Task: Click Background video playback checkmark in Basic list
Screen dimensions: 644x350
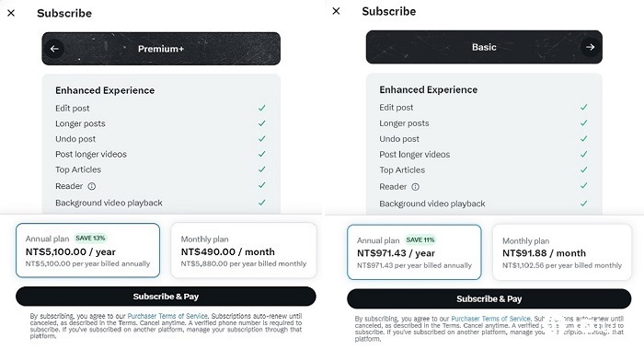Action: (x=583, y=204)
